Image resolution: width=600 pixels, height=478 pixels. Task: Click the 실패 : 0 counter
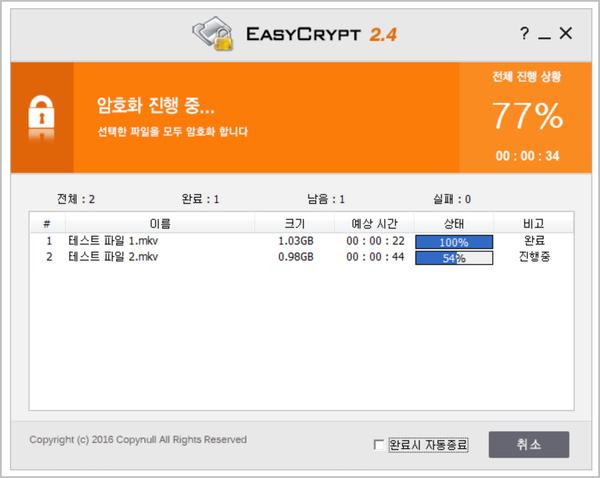452,199
